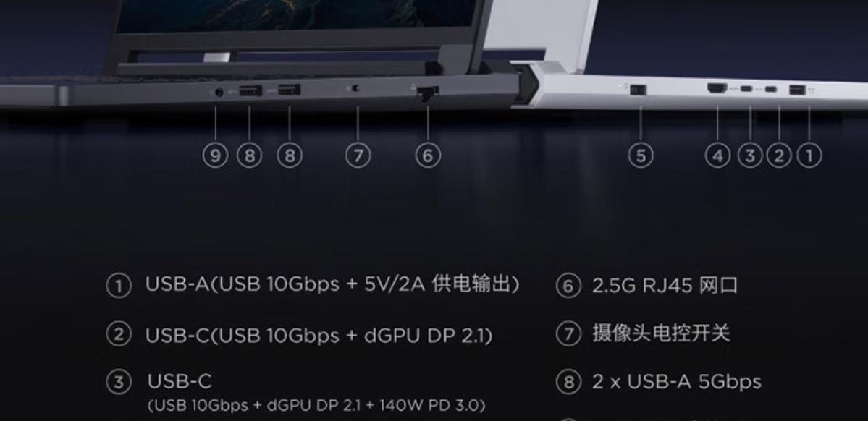The image size is (868, 421).
Task: Select callout number 3 in the port diagram
Action: [x=750, y=156]
